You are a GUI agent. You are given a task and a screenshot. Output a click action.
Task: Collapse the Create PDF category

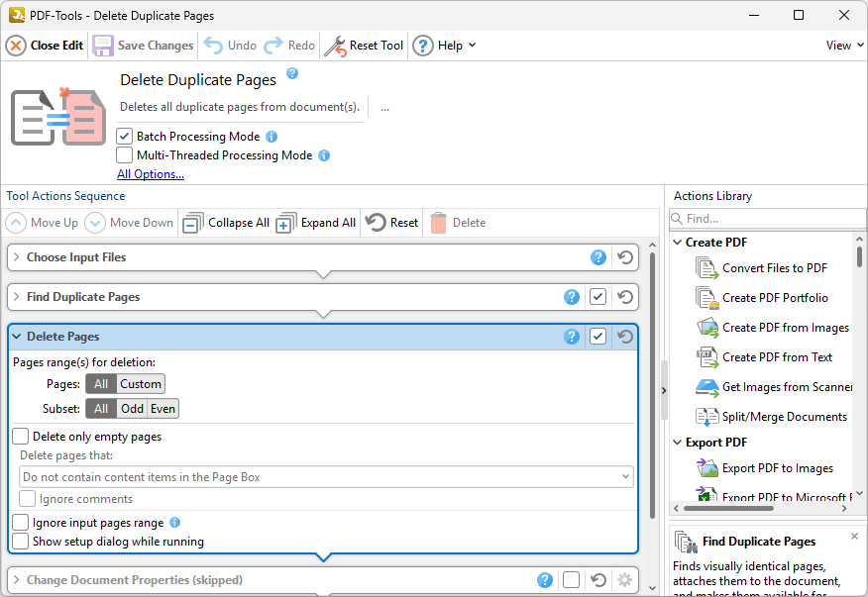pyautogui.click(x=677, y=243)
